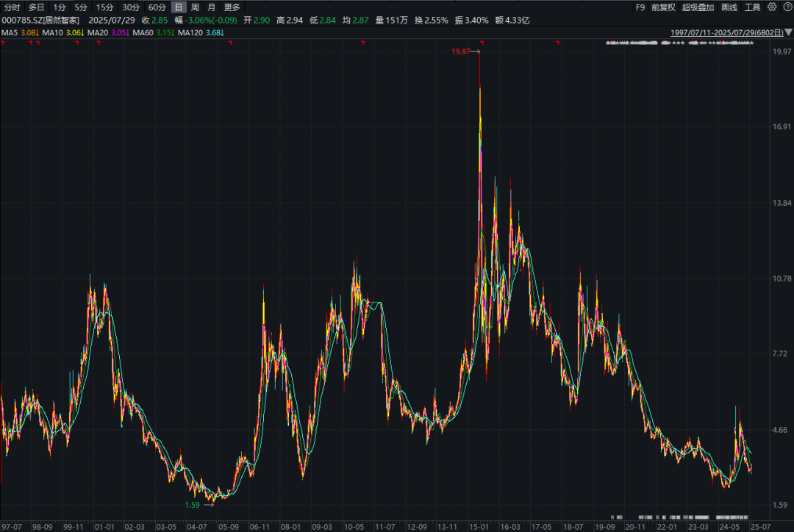Click the 20-11 date axis label

coord(635,527)
